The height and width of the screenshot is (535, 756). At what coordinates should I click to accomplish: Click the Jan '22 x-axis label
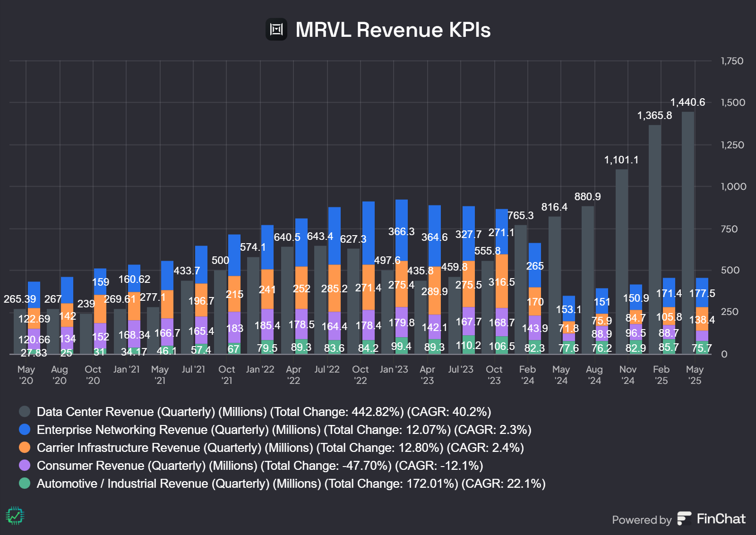[x=260, y=369]
